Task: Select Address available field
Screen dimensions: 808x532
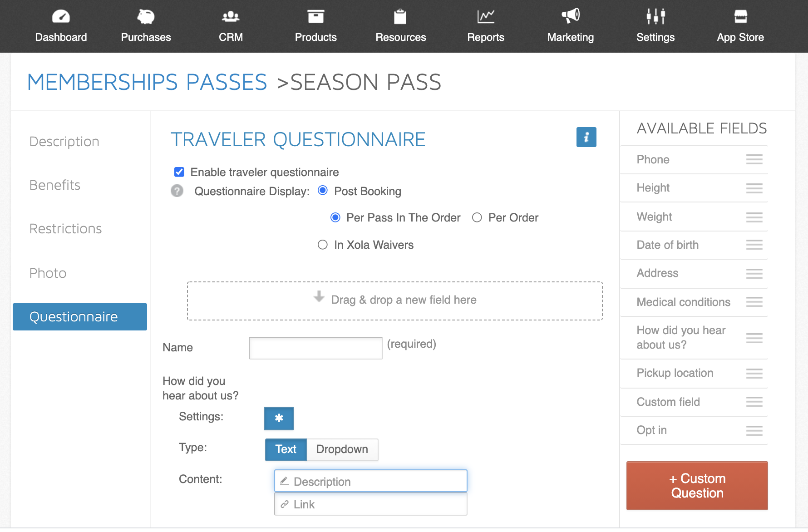Action: (694, 273)
